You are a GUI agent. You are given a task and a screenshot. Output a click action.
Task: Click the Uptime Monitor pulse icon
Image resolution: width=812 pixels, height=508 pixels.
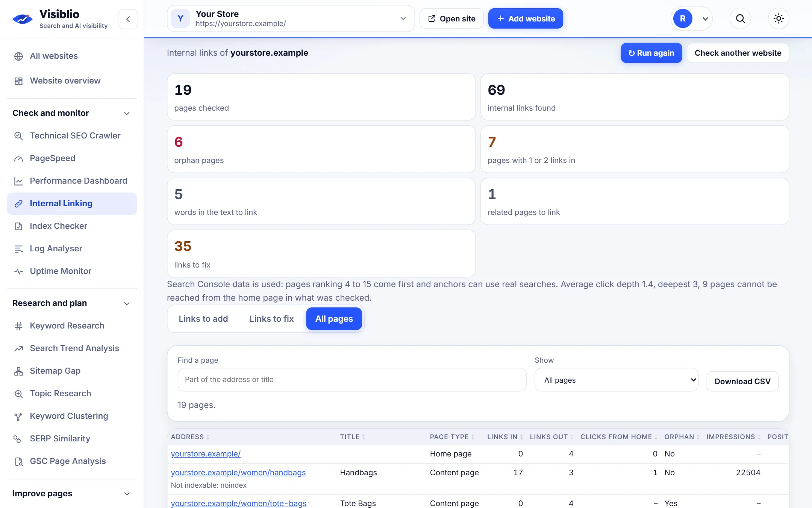[x=18, y=271]
